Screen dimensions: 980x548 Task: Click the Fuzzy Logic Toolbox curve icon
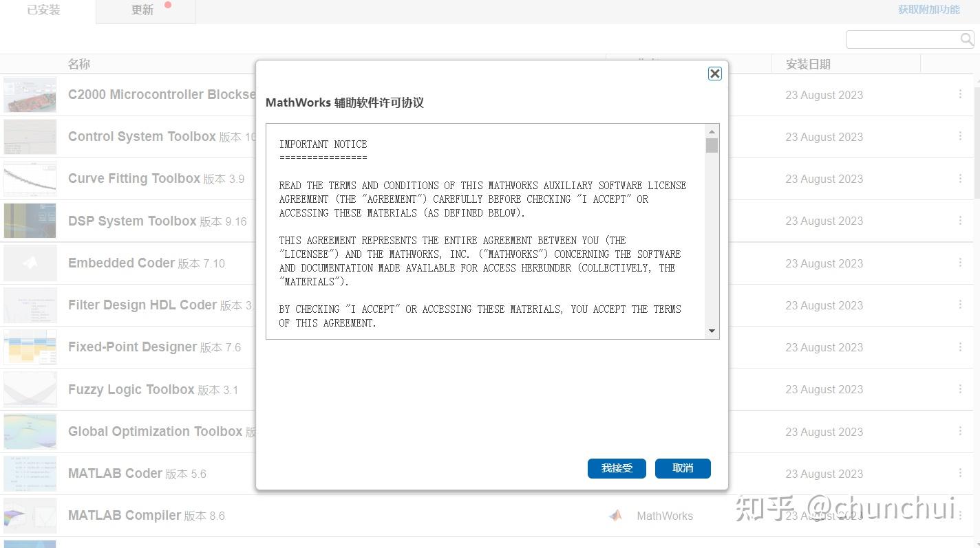click(30, 389)
